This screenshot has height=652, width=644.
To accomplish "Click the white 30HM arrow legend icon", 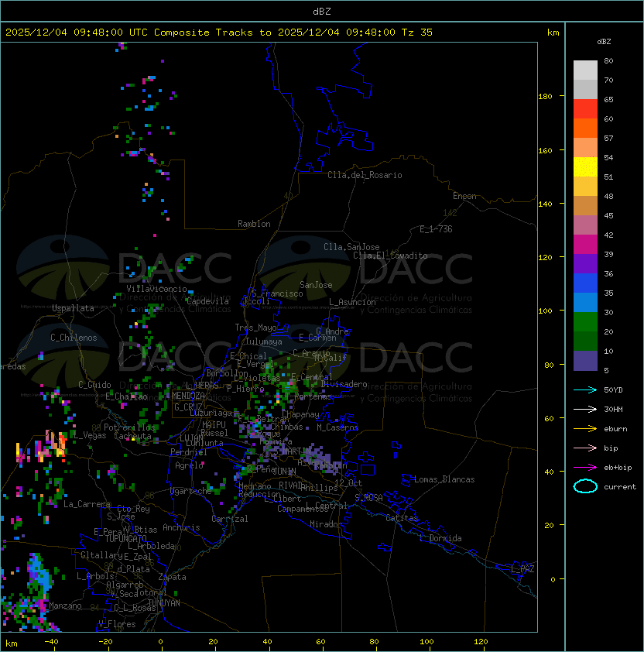I will click(585, 409).
